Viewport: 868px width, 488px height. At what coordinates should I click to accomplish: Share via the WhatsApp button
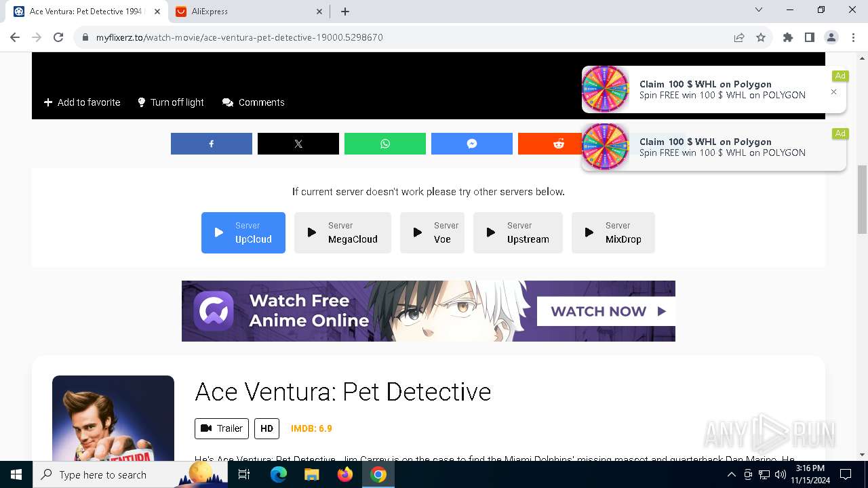pos(385,144)
